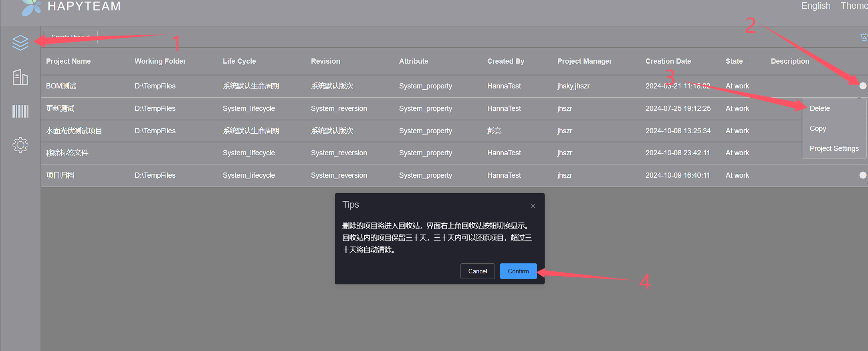Click System_lifecycle in 项目归档 row
868x351 pixels.
(x=248, y=175)
